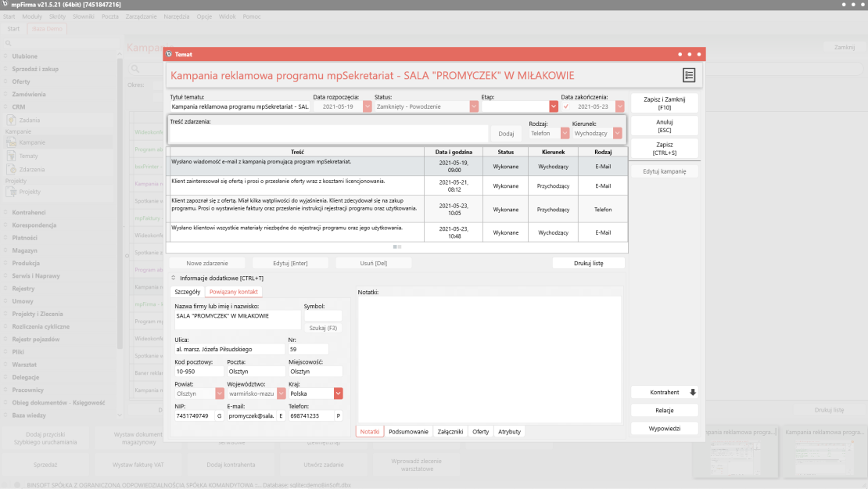Open the Data zakończenia date dropdown
The height and width of the screenshot is (489, 868).
[x=619, y=106]
